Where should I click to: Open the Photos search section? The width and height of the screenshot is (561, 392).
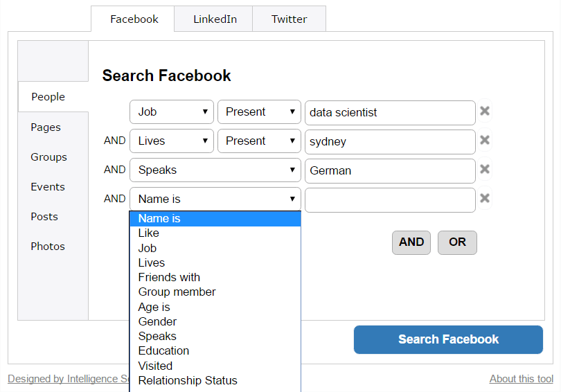48,247
